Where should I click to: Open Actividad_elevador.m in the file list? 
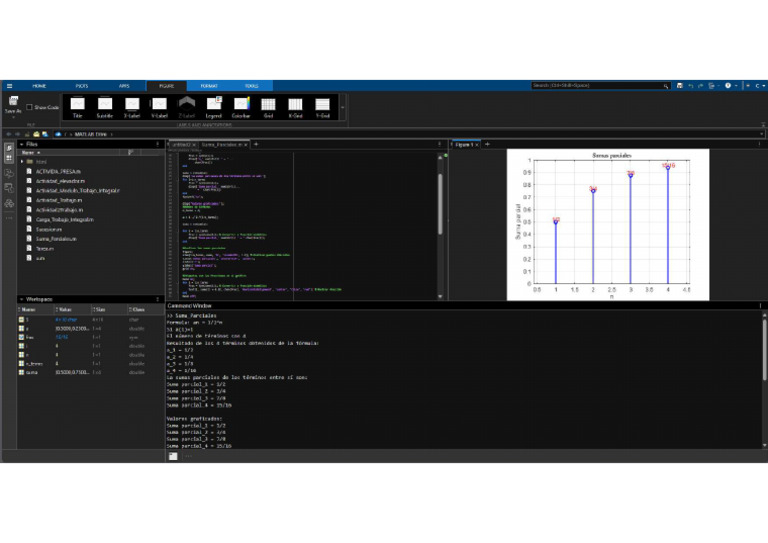point(58,181)
